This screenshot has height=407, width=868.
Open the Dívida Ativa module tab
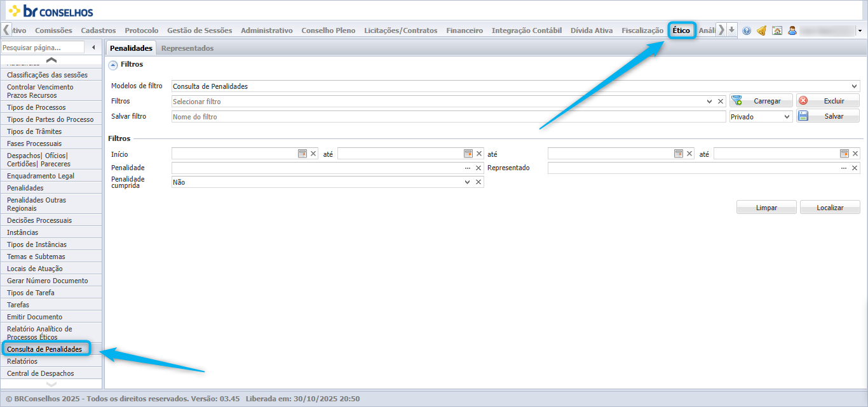pyautogui.click(x=592, y=30)
